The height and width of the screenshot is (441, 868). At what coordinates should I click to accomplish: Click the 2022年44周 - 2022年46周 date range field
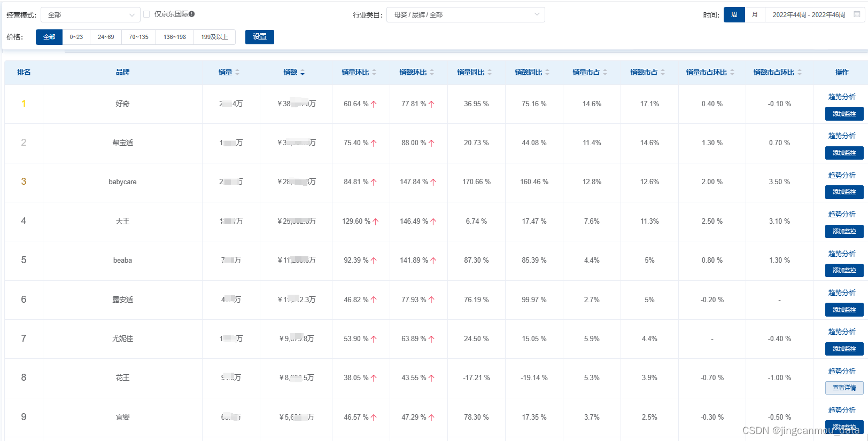click(x=815, y=14)
